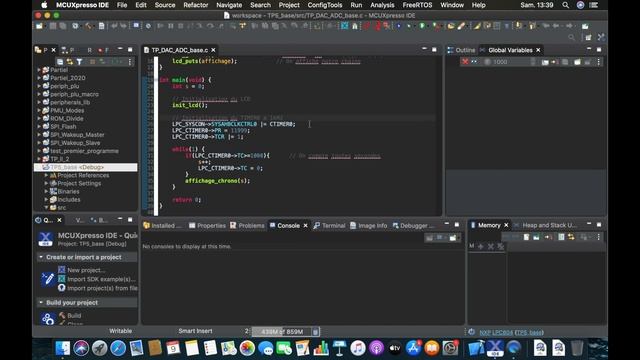640x360 pixels.
Task: Click Link with Editor icon in project explorer
Action: (x=70, y=62)
